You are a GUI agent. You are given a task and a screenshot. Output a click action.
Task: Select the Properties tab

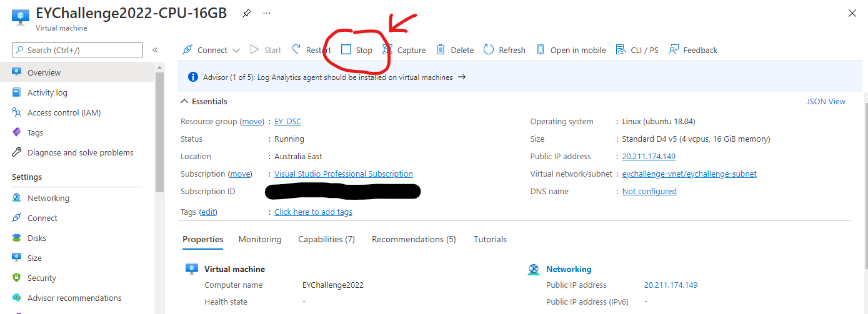[203, 240]
